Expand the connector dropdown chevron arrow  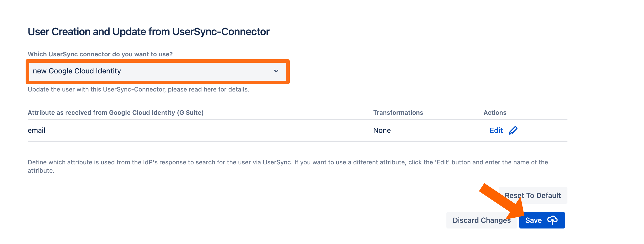click(x=276, y=71)
